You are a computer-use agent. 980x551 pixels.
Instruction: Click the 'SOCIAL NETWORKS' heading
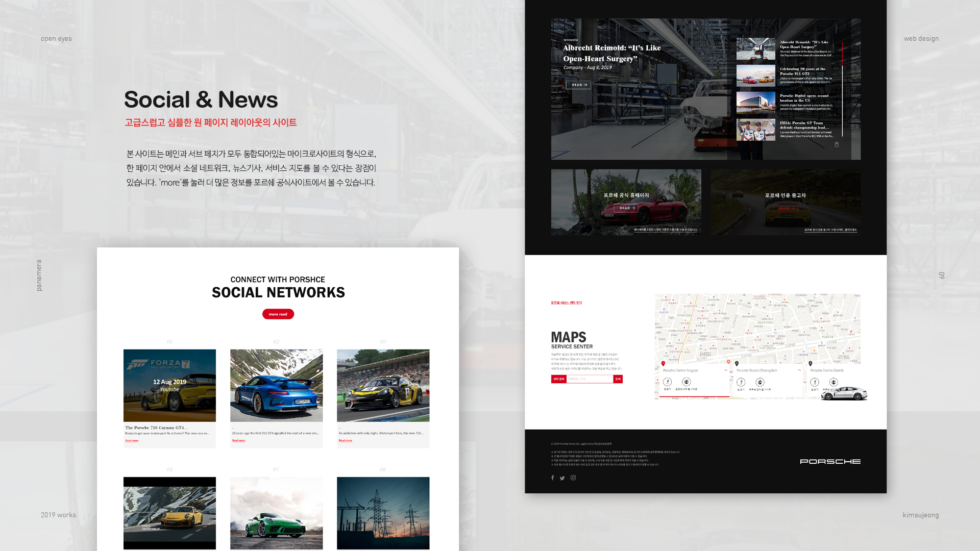278,292
